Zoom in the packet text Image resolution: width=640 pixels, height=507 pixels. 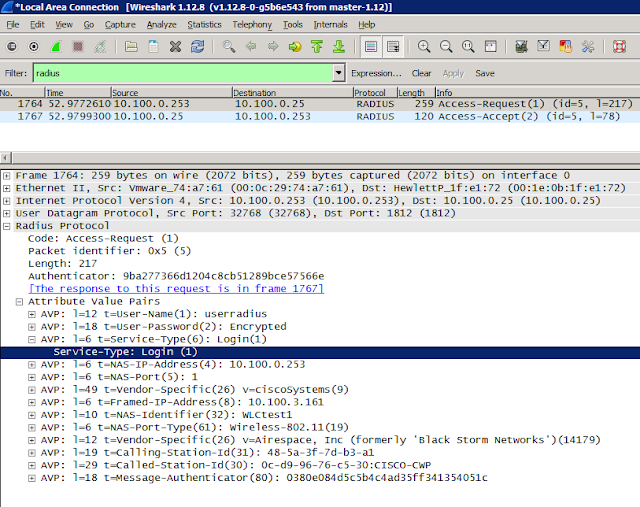pos(424,47)
